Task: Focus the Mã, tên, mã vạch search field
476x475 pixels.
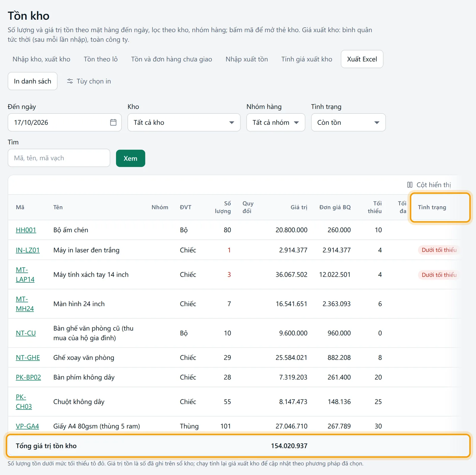Action: point(59,158)
